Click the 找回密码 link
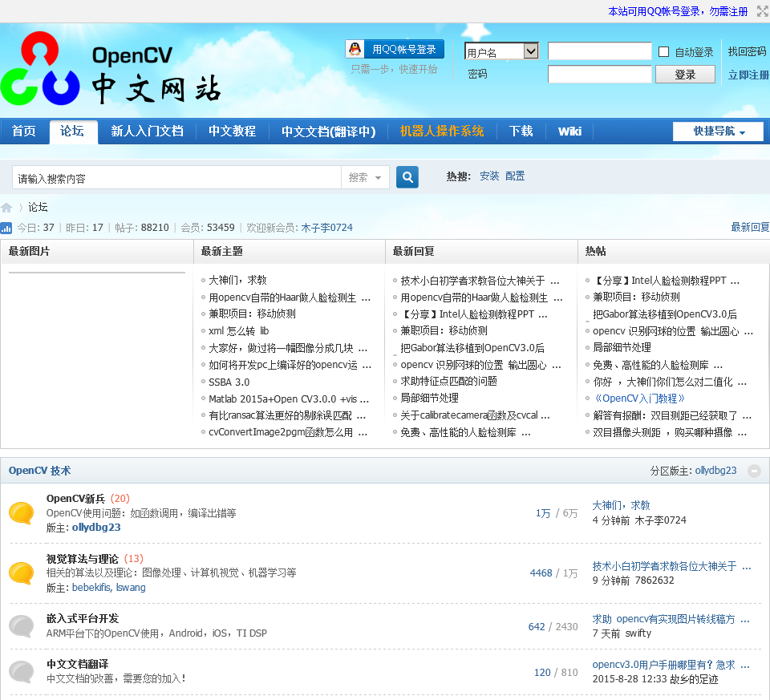The width and height of the screenshot is (770, 700). pyautogui.click(x=747, y=51)
